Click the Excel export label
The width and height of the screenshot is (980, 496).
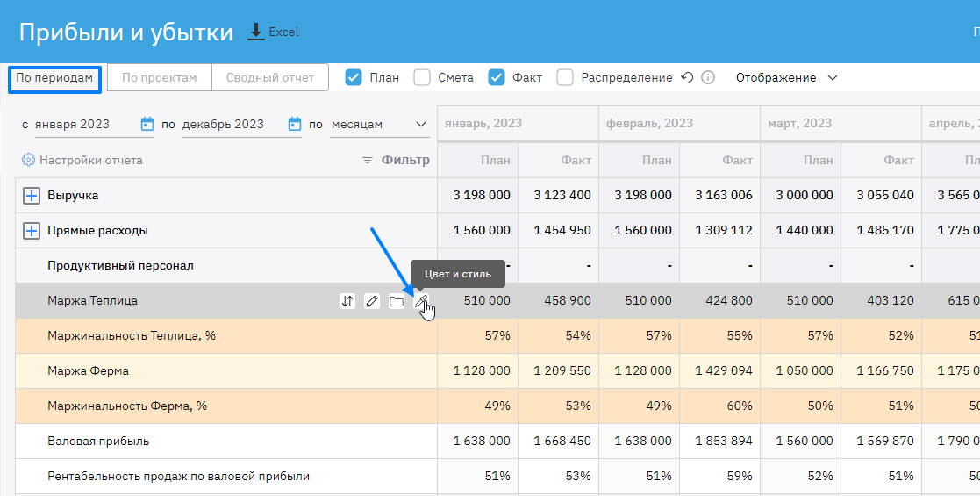283,32
